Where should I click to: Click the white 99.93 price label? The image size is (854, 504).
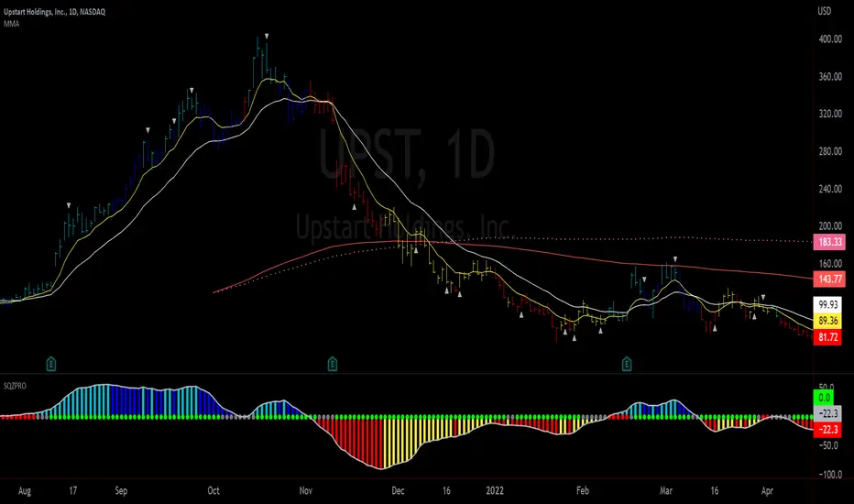click(830, 303)
